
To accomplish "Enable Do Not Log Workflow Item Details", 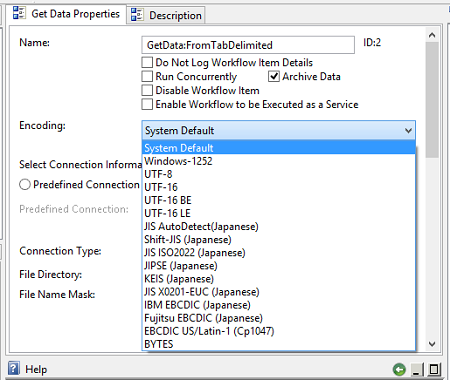I will [147, 62].
